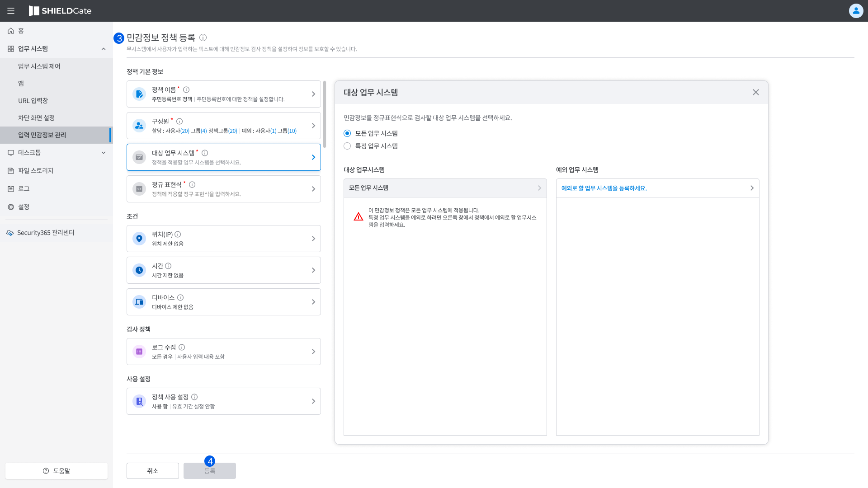Click the help circle icon in 도움말

pos(46,471)
